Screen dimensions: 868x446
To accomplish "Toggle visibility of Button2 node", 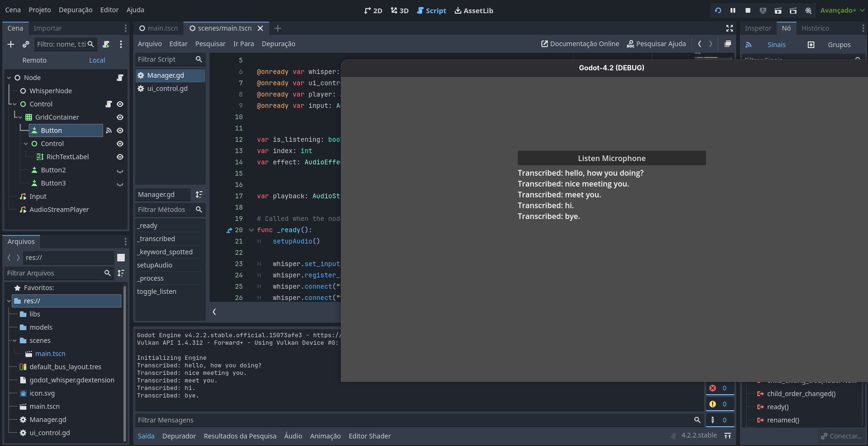I will point(120,171).
